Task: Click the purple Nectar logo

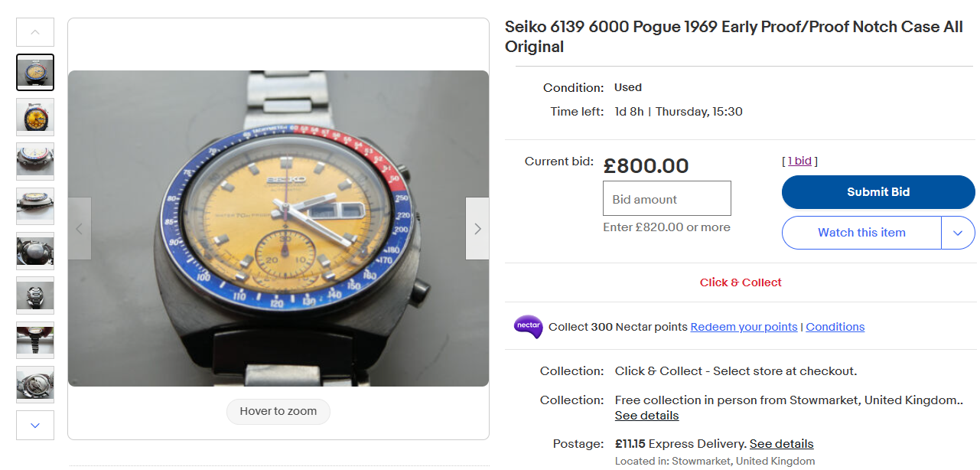Action: point(528,327)
